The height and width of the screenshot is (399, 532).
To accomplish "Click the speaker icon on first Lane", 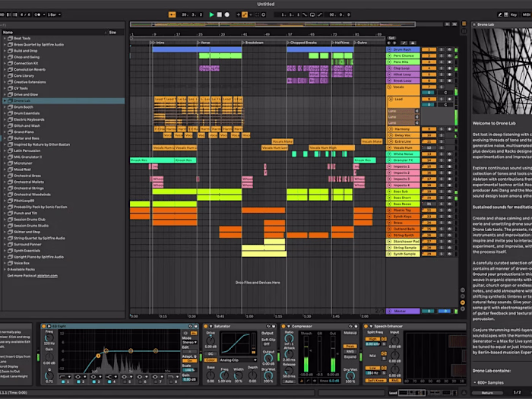I will pyautogui.click(x=416, y=111).
